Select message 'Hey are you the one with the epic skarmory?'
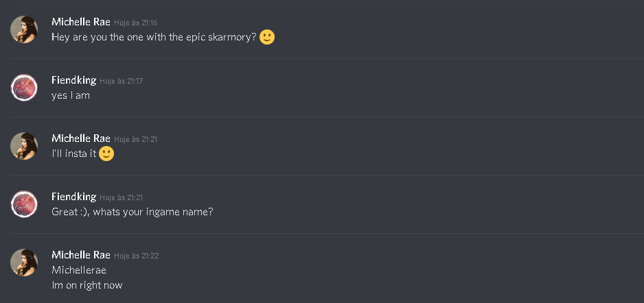Viewport: 644px width, 303px height. point(154,37)
